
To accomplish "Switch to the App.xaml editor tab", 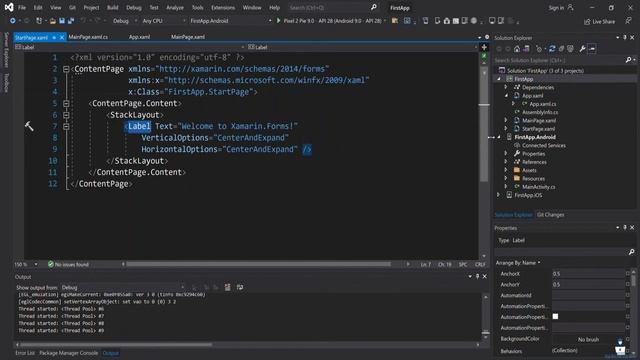I will coord(140,37).
